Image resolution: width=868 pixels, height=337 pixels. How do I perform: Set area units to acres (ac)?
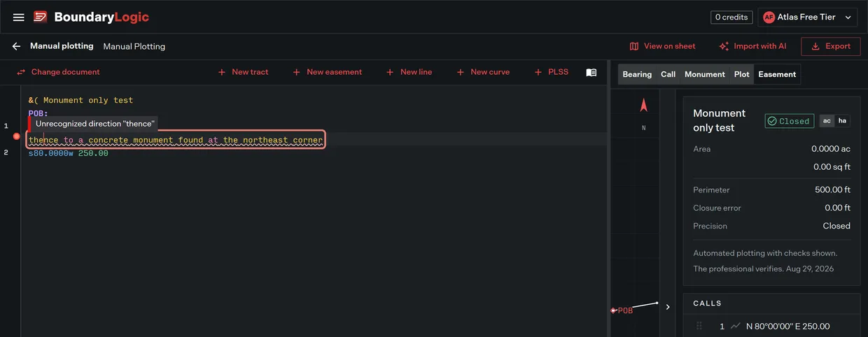[x=827, y=121]
